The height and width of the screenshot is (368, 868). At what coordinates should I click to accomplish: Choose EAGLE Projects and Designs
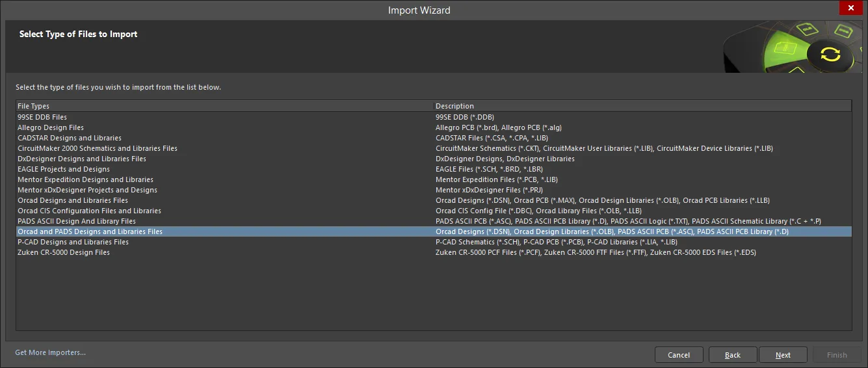pyautogui.click(x=434, y=169)
